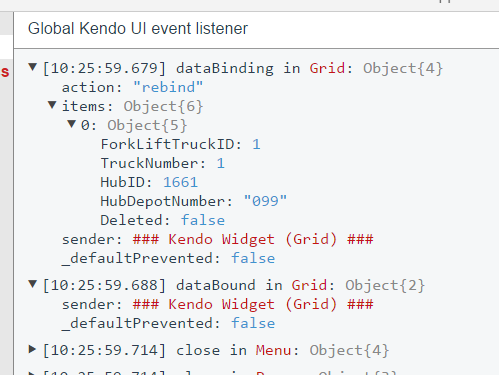The width and height of the screenshot is (499, 375).
Task: Collapse the dataBound in Grid log entry
Action: 32,284
